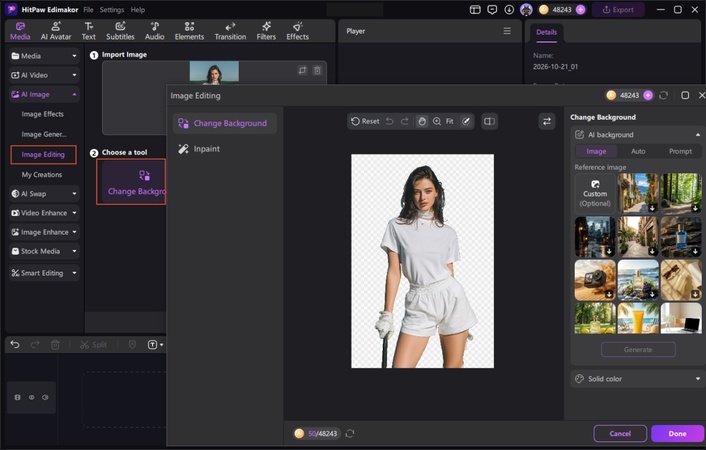Open the Image Gener... sidebar entry
This screenshot has width=706, height=450.
coord(44,134)
